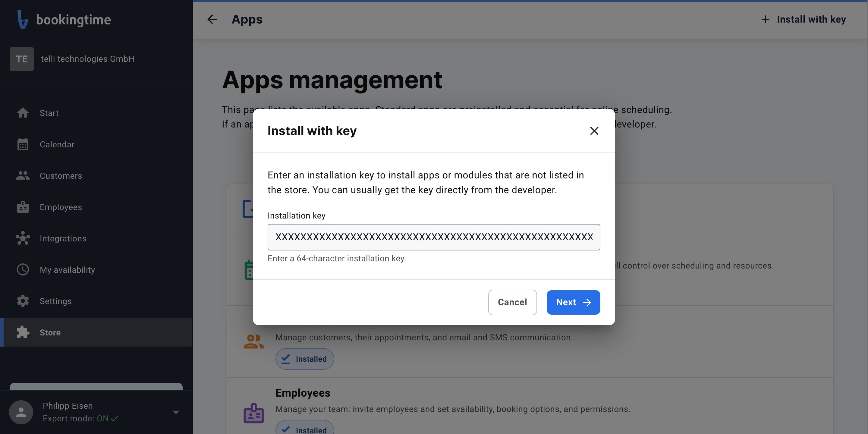Open the telli technologies GmbH account tile
Image resolution: width=868 pixels, height=434 pixels.
tap(96, 59)
